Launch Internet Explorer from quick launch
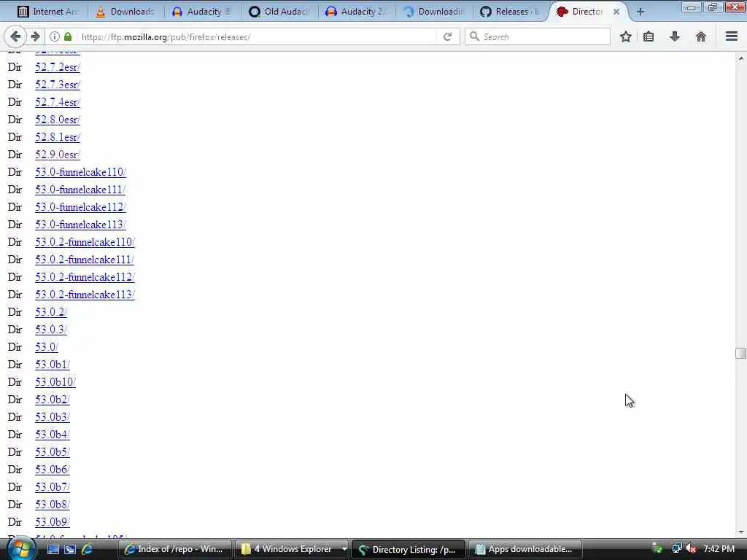 point(88,549)
